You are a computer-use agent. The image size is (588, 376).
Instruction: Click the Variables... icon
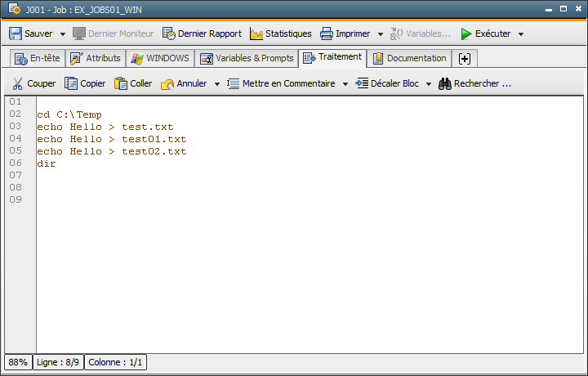pyautogui.click(x=396, y=34)
